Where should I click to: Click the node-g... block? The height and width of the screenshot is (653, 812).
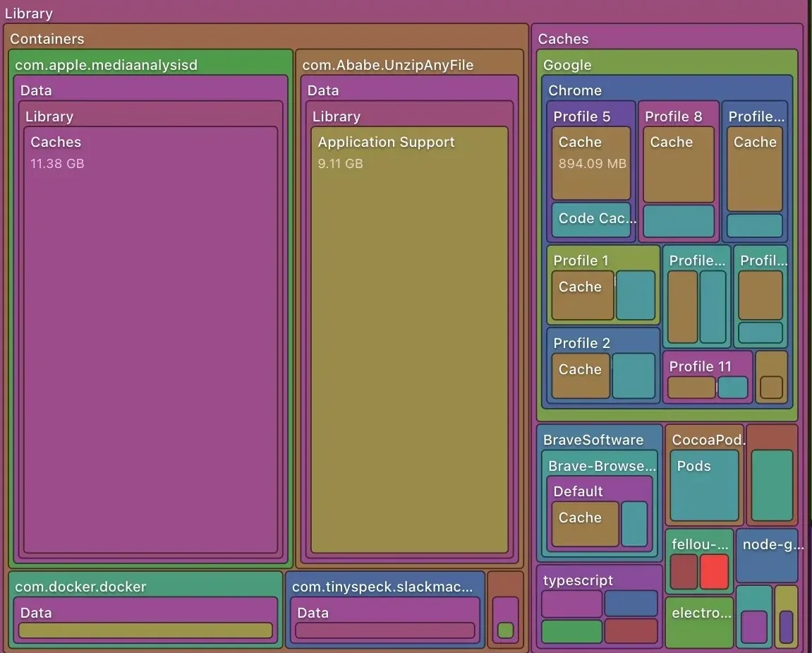pos(767,556)
